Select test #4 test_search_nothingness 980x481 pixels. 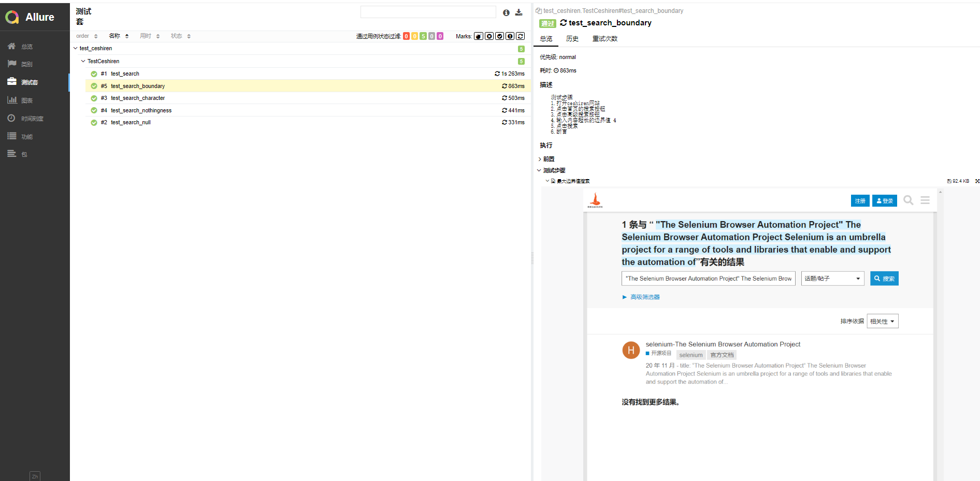(308, 110)
